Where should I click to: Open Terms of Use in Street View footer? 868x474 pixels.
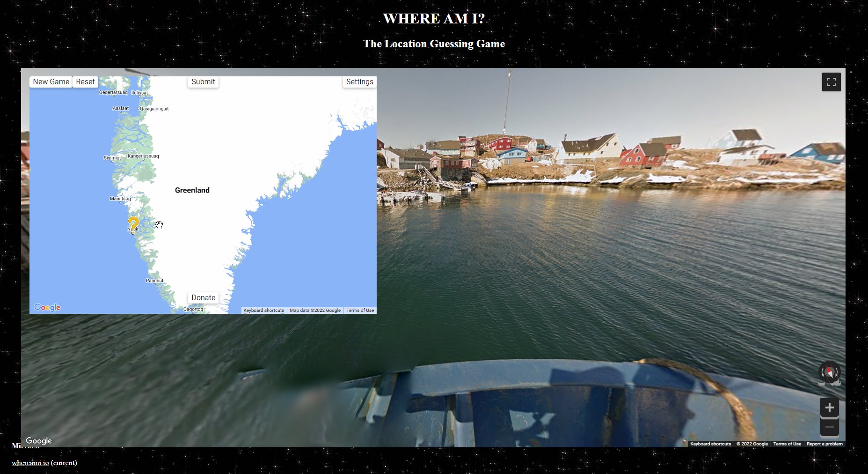(x=787, y=444)
